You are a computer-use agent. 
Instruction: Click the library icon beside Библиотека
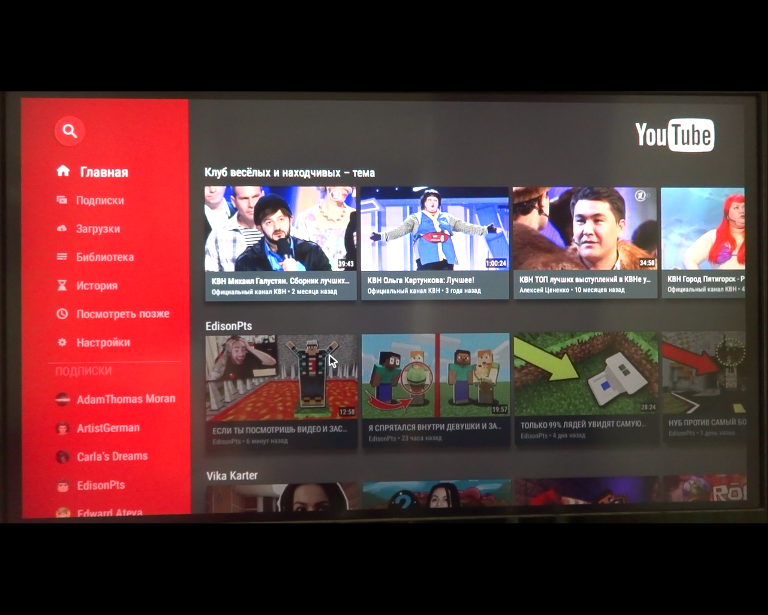coord(62,257)
